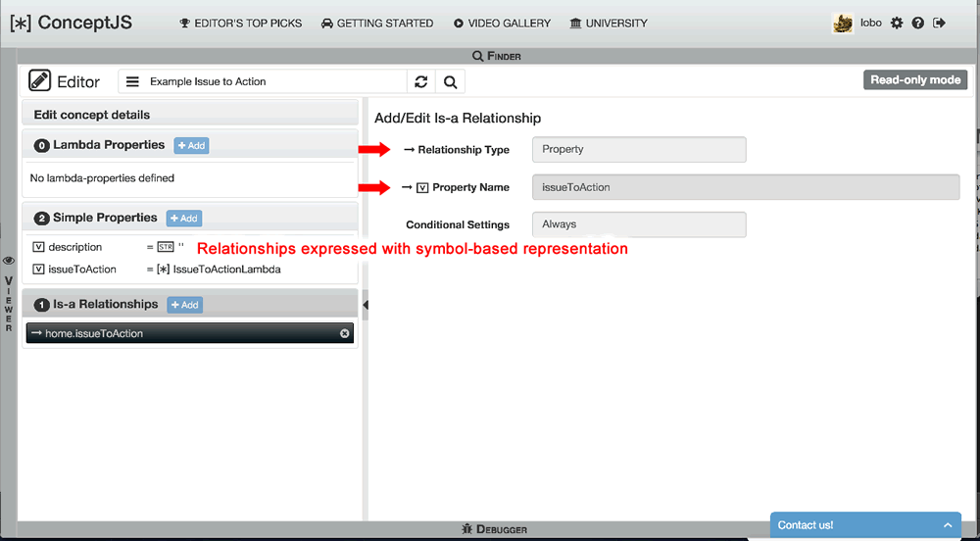Add a Simple Property
The image size is (980, 541).
coord(184,218)
